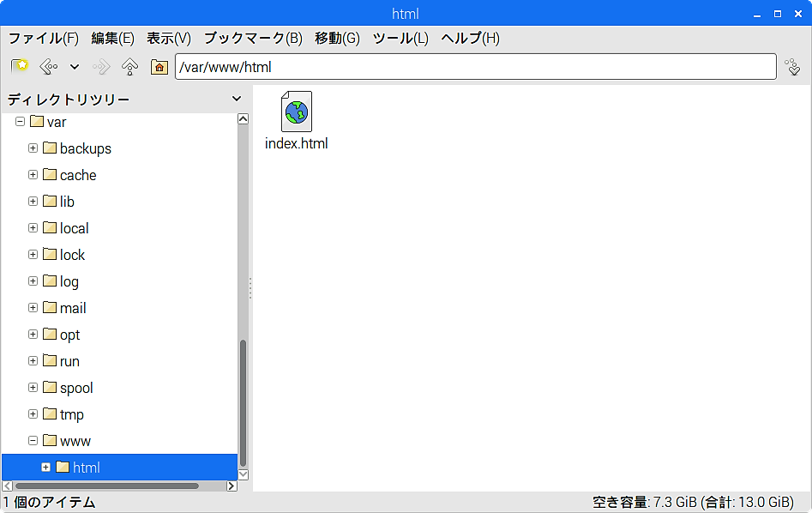The height and width of the screenshot is (513, 812).
Task: Open the ディレクトリツリー side pane dropdown
Action: tap(237, 100)
